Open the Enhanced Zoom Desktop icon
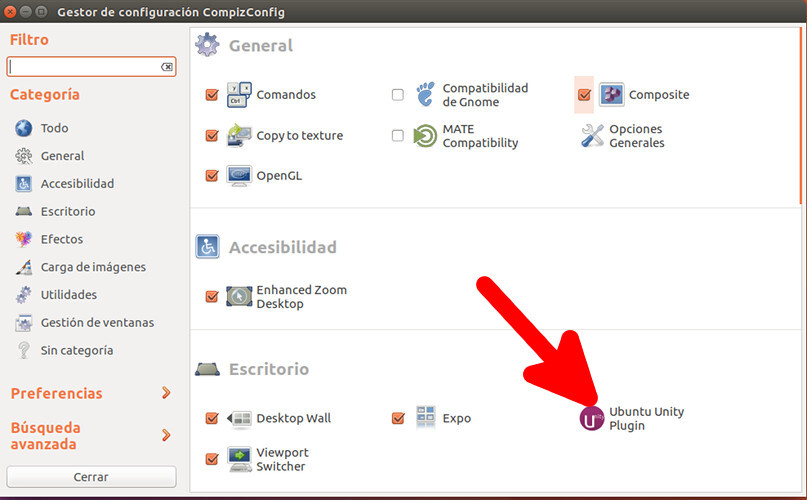 239,297
